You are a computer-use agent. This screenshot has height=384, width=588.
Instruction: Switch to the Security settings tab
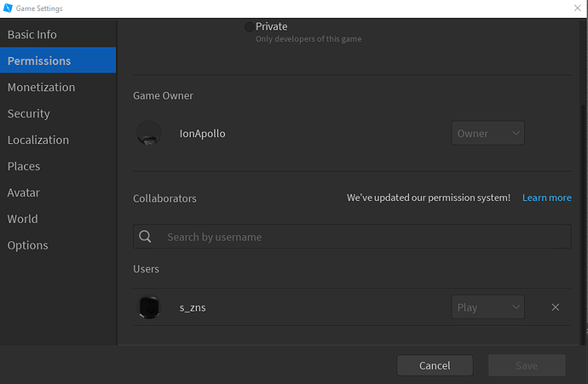point(29,113)
